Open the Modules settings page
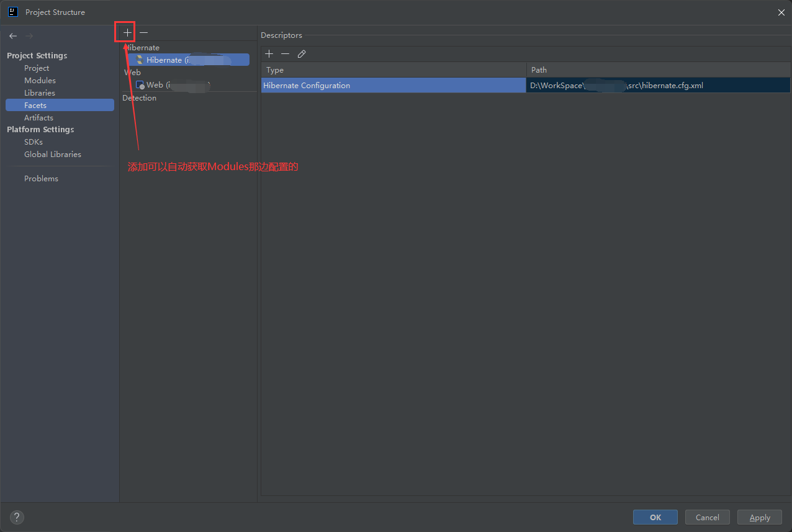The image size is (792, 532). (40, 81)
